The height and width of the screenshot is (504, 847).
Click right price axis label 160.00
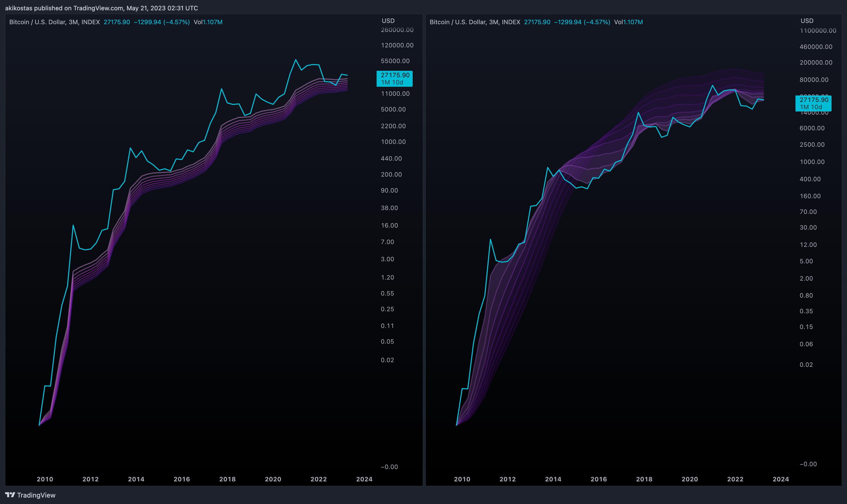tap(810, 196)
